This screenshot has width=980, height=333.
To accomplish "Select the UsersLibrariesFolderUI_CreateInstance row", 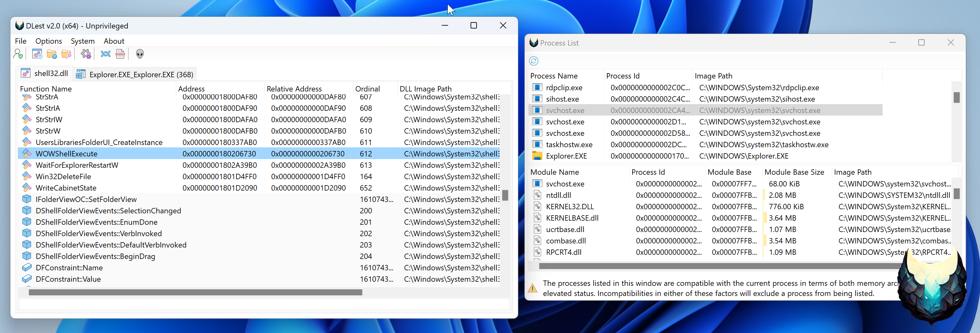I will tap(259, 142).
